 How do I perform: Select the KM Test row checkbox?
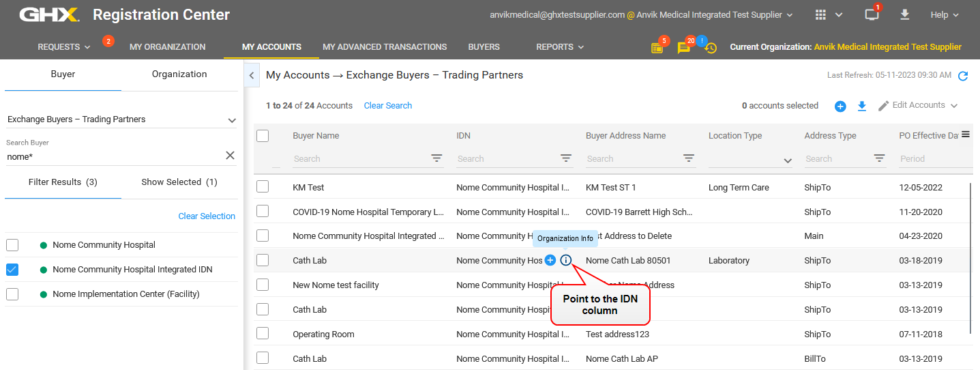click(x=263, y=187)
